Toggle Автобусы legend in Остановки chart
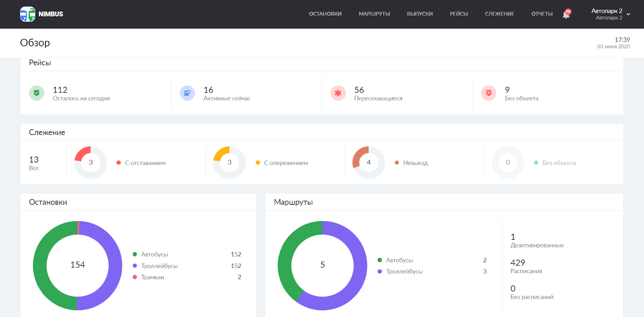The width and height of the screenshot is (644, 317). click(x=154, y=254)
